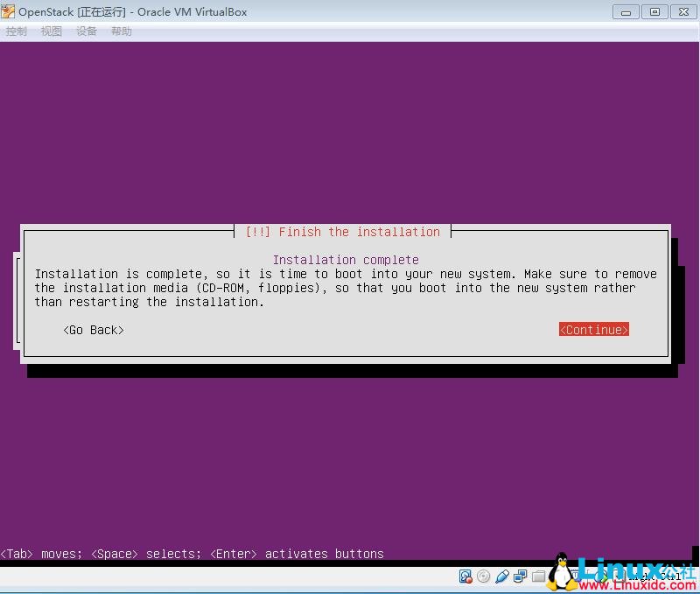
Task: Click the Installation complete dialog heading
Action: tap(346, 259)
